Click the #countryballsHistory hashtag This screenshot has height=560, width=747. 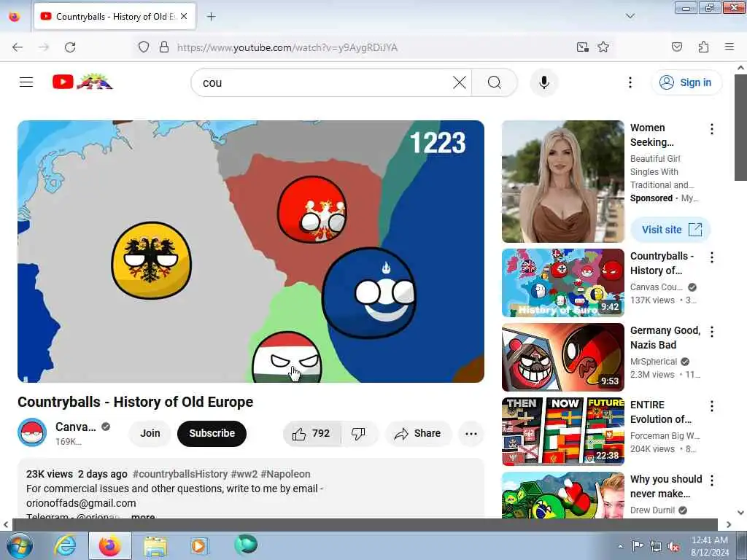(x=180, y=474)
